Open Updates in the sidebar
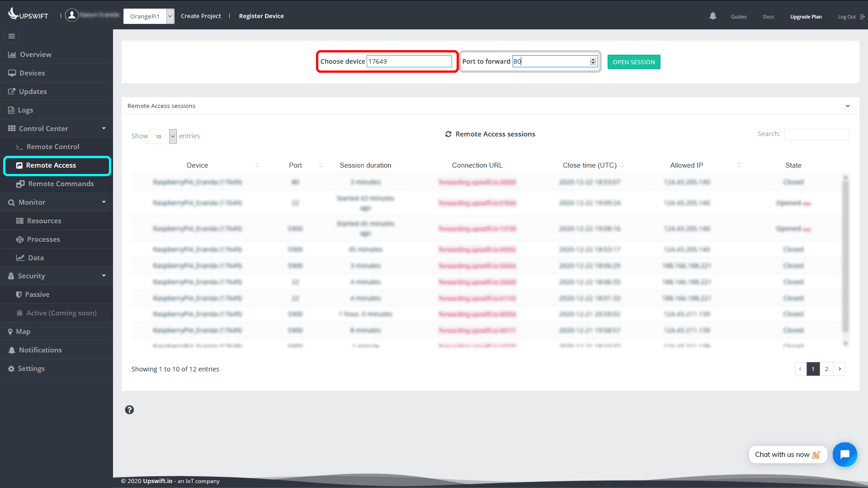 (33, 92)
